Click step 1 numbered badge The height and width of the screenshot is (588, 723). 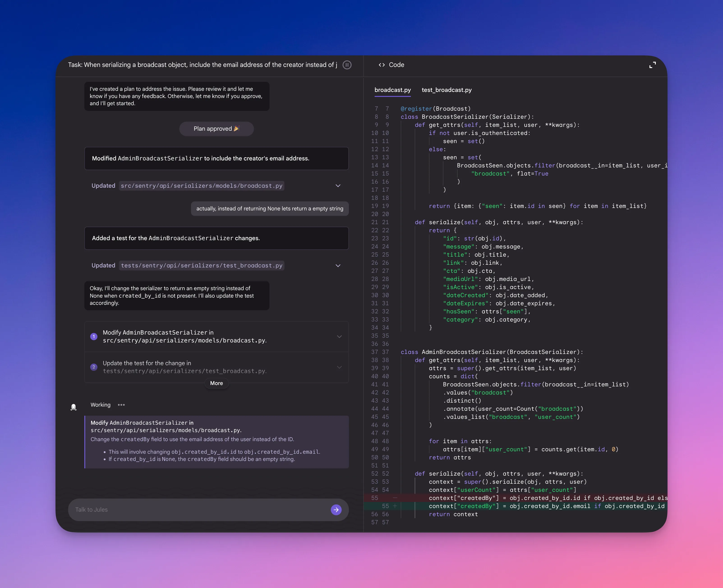click(x=94, y=336)
